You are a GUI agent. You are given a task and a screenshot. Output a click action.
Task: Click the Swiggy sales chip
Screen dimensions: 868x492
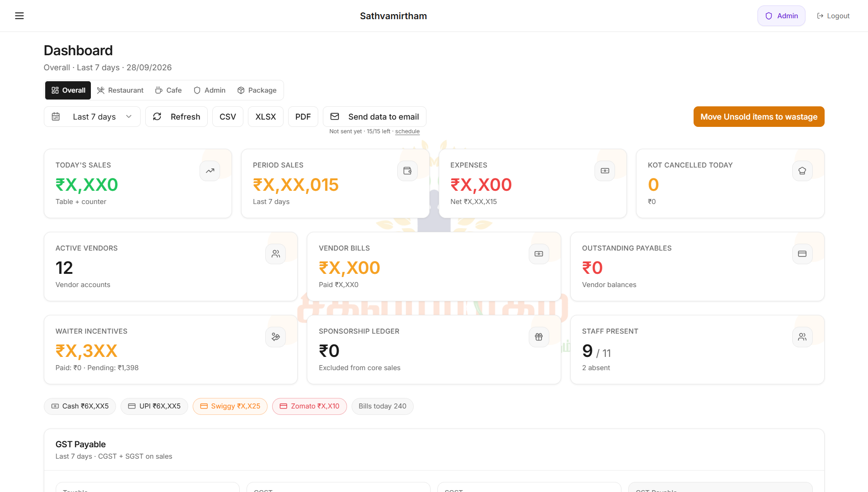click(x=230, y=406)
